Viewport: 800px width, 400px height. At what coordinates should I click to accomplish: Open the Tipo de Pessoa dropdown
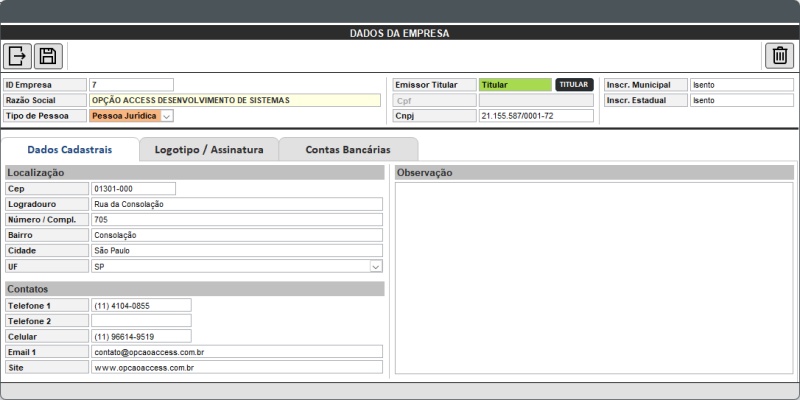coord(167,116)
